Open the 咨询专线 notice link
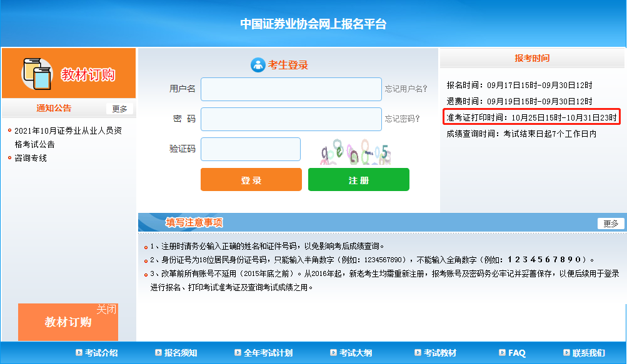The width and height of the screenshot is (627, 364). point(31,158)
